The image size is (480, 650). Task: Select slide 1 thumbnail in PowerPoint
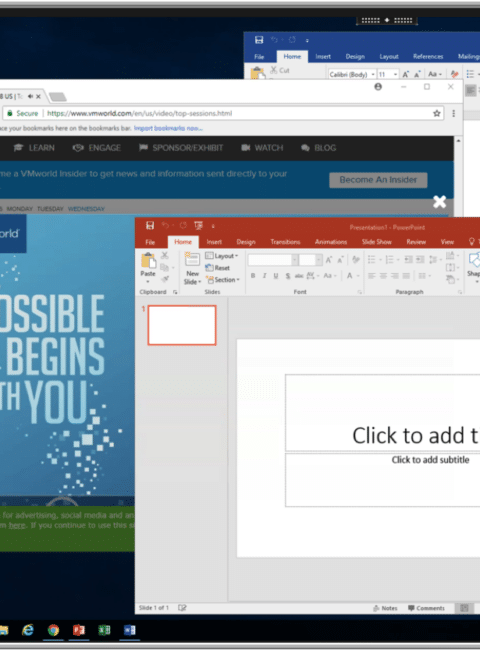[182, 325]
